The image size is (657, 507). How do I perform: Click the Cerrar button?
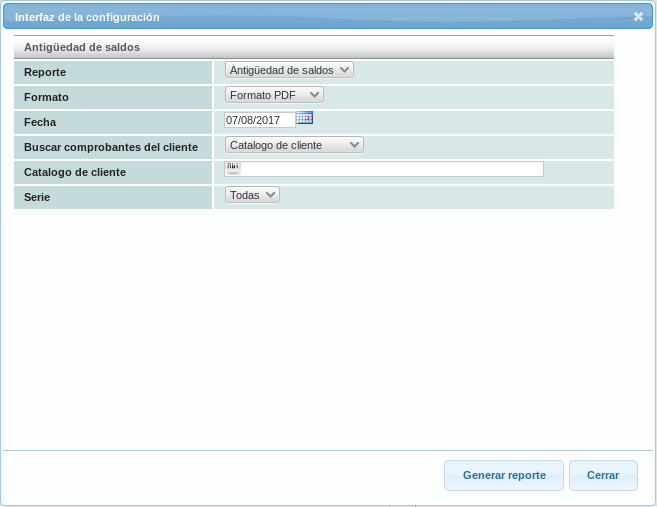point(603,475)
